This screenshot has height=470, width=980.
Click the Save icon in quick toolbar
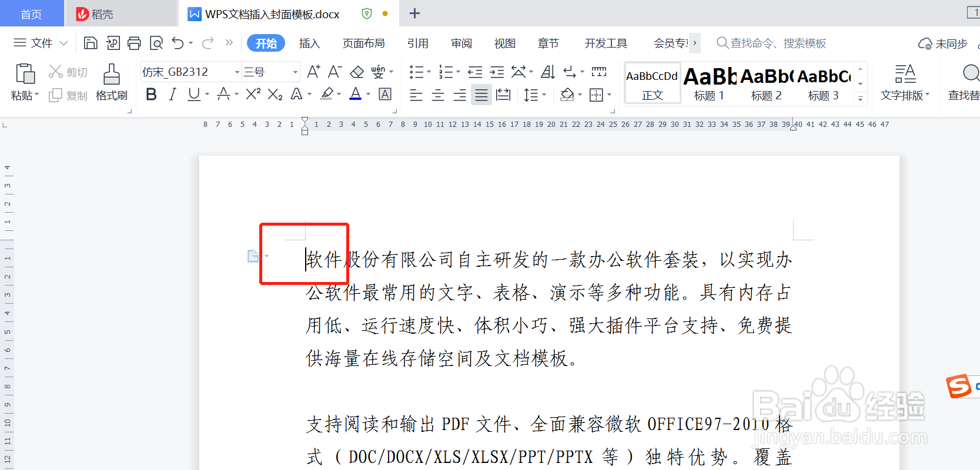pyautogui.click(x=91, y=43)
